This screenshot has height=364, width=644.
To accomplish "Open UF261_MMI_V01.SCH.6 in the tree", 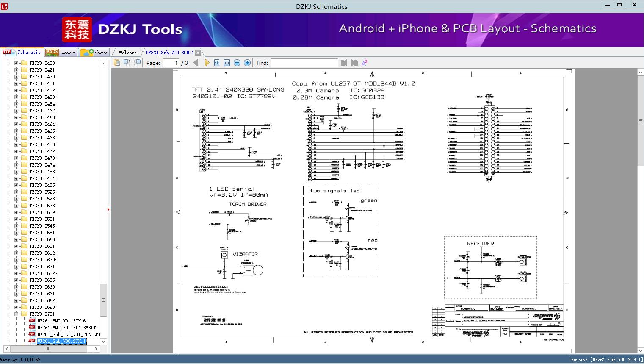I will pos(61,321).
